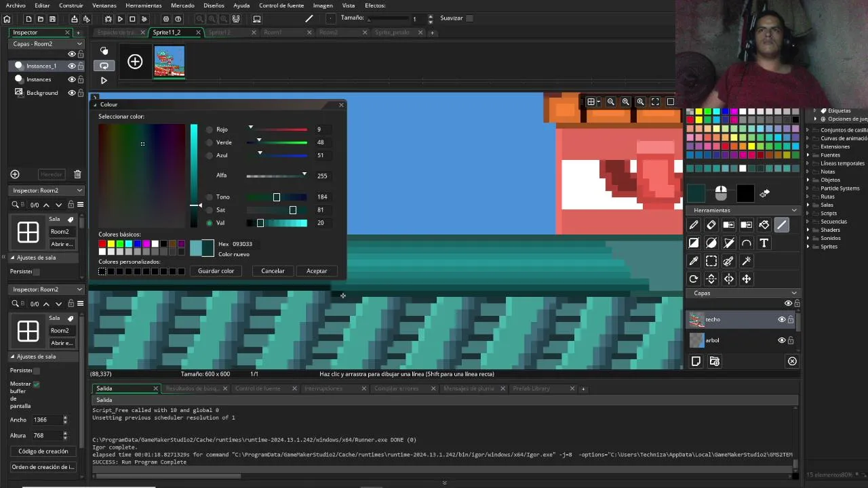Select the Eraser tool
The image size is (868, 488).
coord(711,225)
